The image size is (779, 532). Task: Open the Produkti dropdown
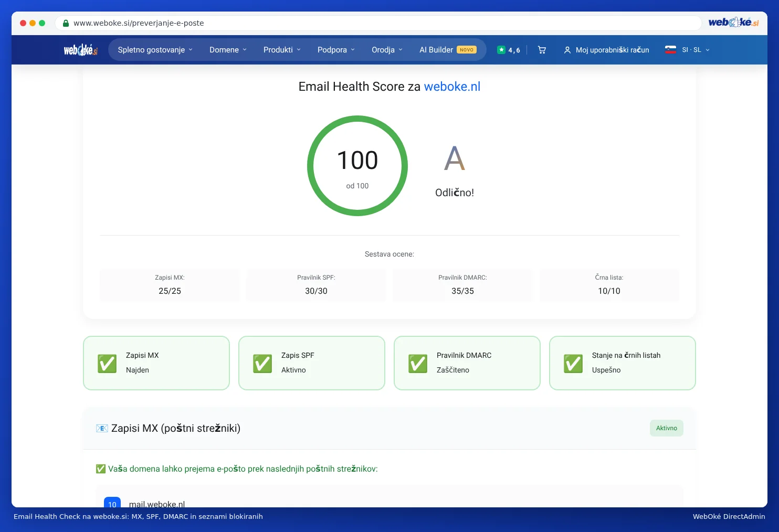[282, 50]
